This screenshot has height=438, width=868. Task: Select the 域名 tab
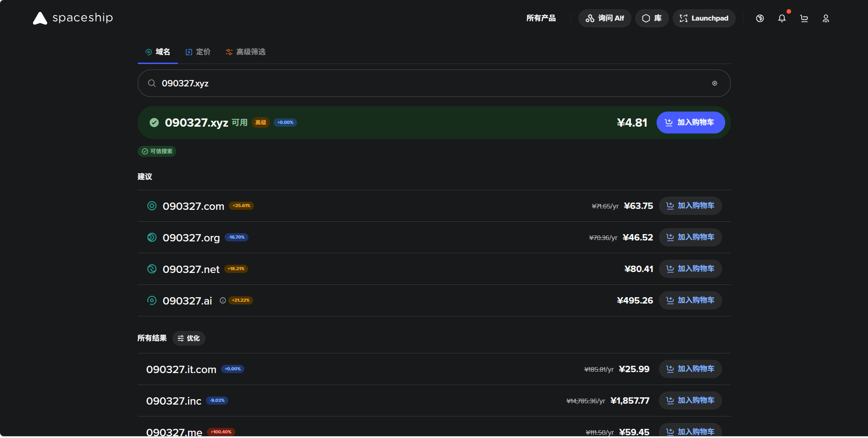click(158, 52)
